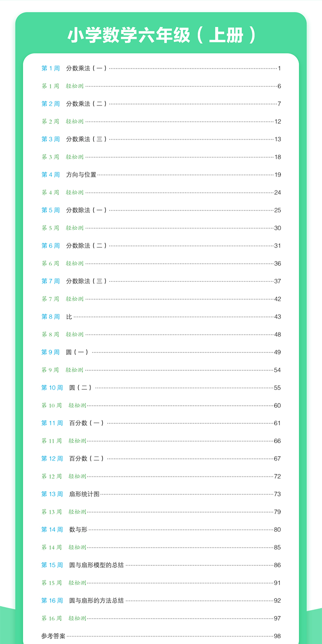The height and width of the screenshot is (644, 322).
Task: Open 第16周 轻松测 on page 97
Action: [x=161, y=618]
